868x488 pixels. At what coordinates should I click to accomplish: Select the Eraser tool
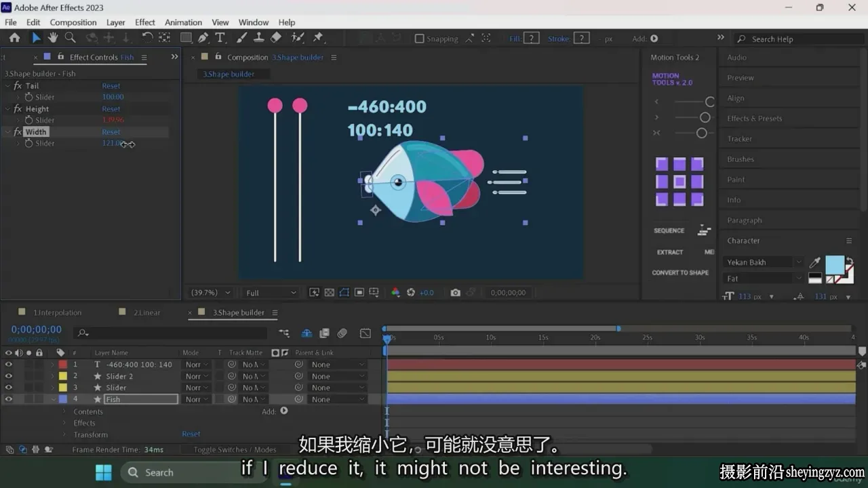coord(275,38)
